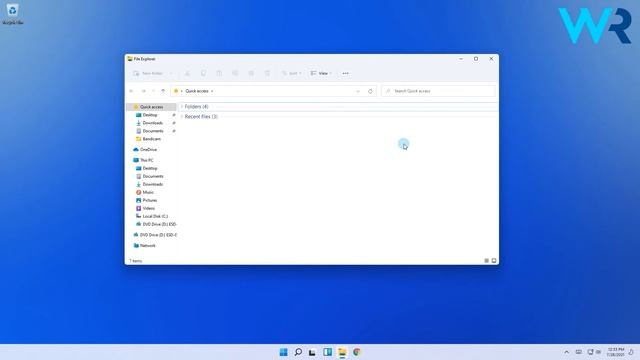The height and width of the screenshot is (360, 640).
Task: Go back with the Back arrow
Action: [131, 91]
